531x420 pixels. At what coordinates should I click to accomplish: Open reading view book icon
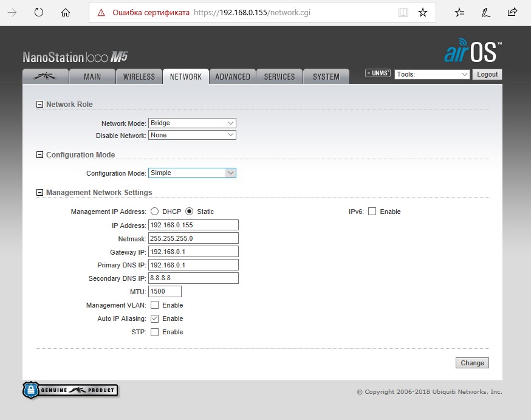tap(403, 13)
